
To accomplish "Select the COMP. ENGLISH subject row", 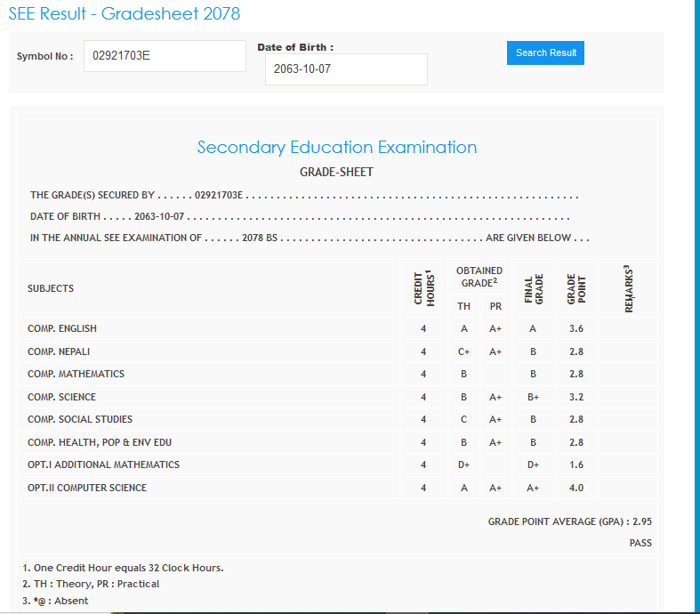I will pyautogui.click(x=62, y=329).
